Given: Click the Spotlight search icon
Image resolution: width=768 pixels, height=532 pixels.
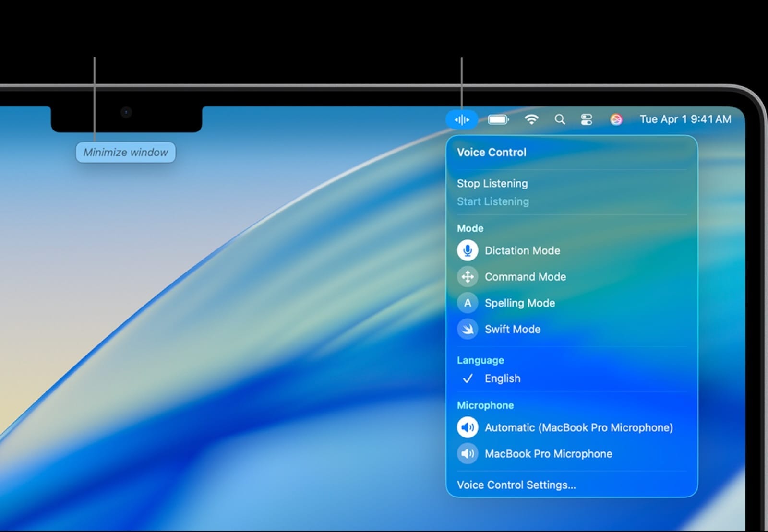Looking at the screenshot, I should [x=559, y=119].
